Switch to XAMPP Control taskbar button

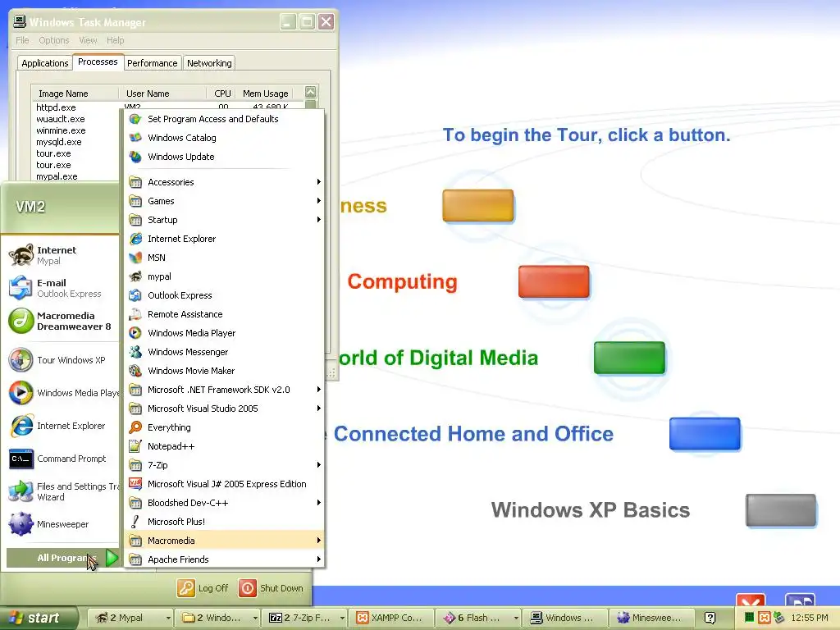pos(391,618)
